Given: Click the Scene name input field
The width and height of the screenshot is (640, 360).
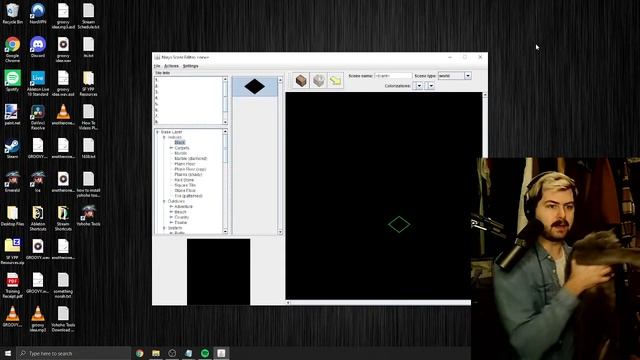Looking at the screenshot, I should click(393, 76).
